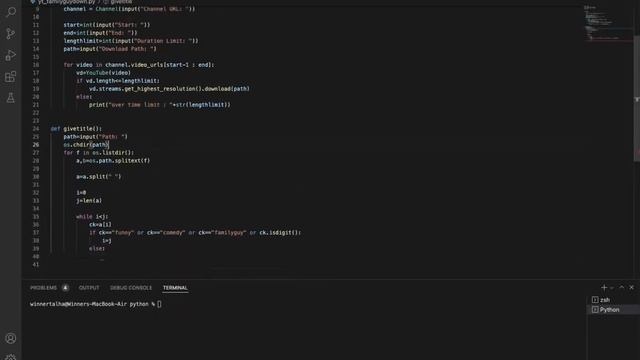
Task: Click breadcrumb symbol givetitle at top
Action: [121, 2]
